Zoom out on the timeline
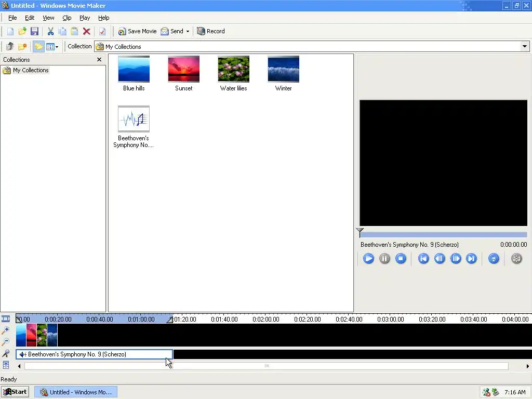 tap(6, 342)
